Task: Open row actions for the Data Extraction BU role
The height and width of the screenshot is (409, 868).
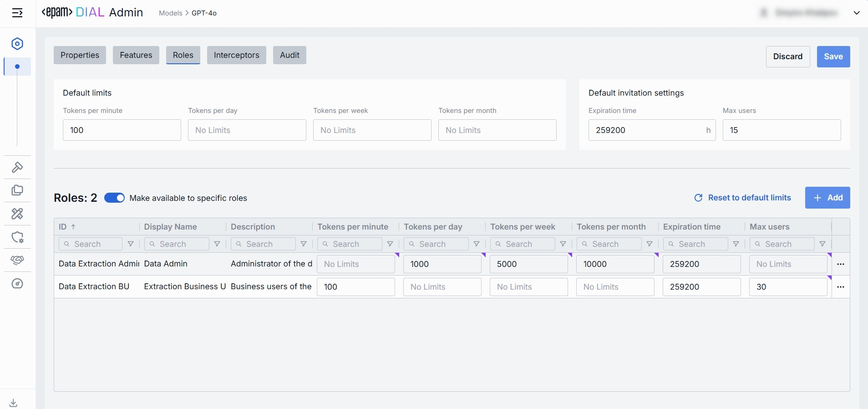Action: coord(841,287)
